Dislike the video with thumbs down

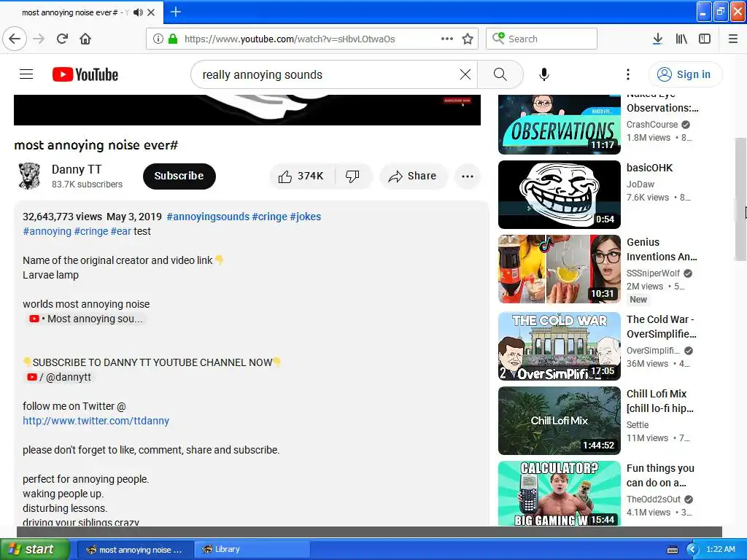pos(353,176)
